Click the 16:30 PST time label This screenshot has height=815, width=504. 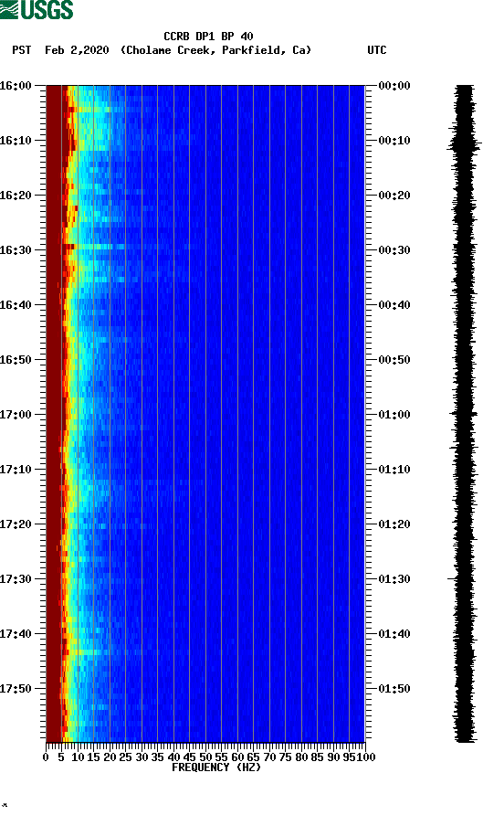tap(16, 250)
